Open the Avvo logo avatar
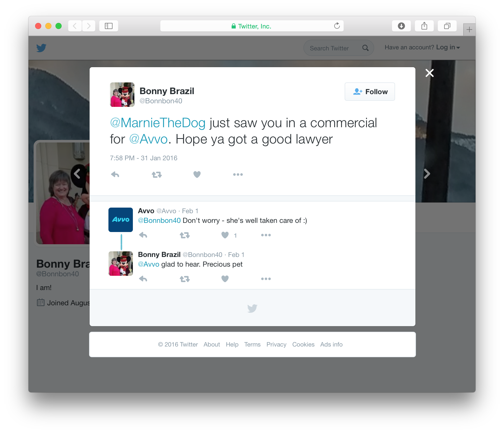Viewport: 504px width, 433px height. point(121,220)
